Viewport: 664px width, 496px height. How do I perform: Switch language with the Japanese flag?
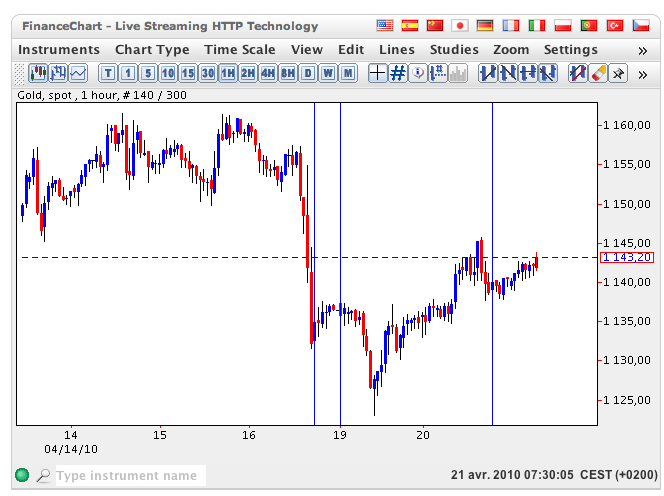point(460,25)
